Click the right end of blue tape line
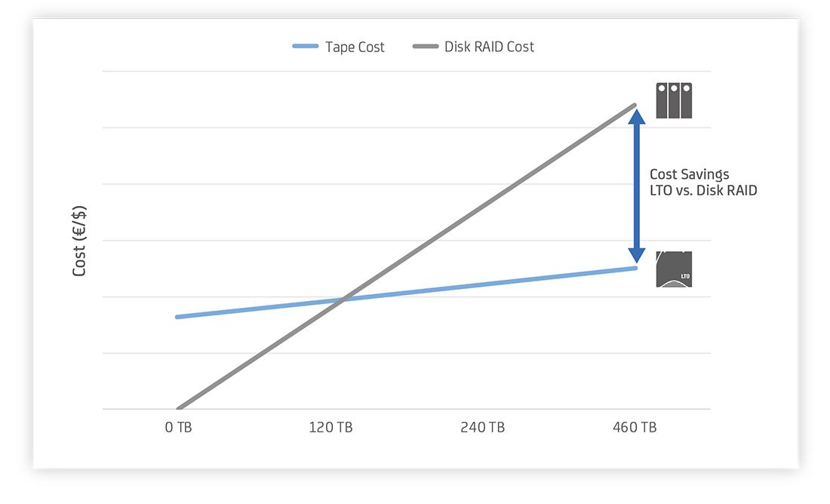830x504 pixels. (635, 269)
